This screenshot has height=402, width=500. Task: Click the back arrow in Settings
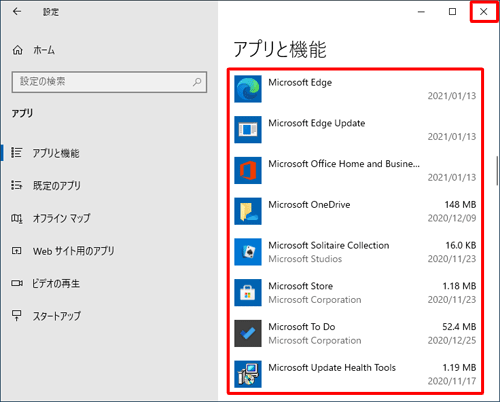[17, 12]
